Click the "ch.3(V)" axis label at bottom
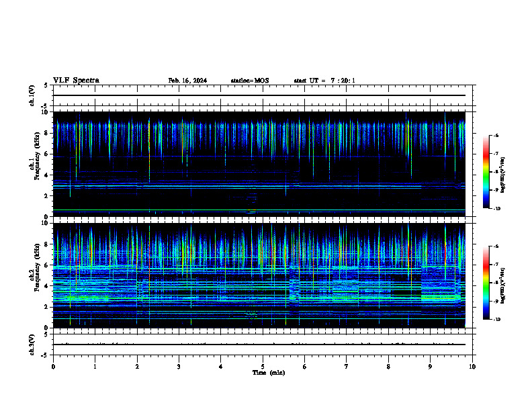 pos(32,345)
